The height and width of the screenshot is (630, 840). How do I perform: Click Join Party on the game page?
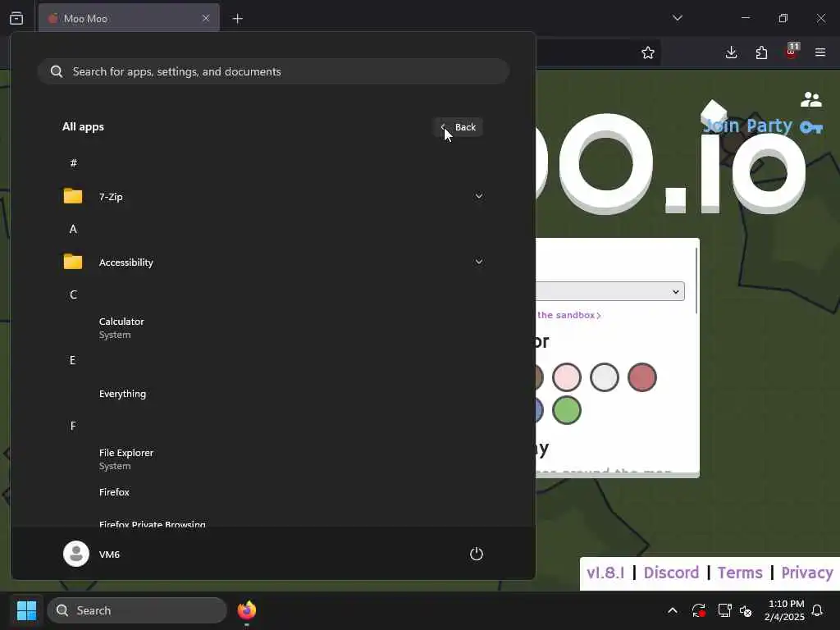748,126
